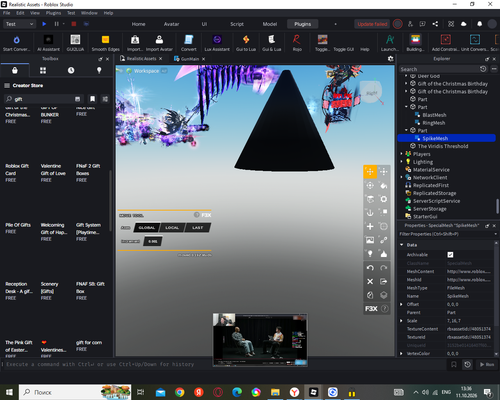Viewport: 500px width, 400px height.
Task: Set F3X move axes to LOCAL
Action: pyautogui.click(x=172, y=228)
